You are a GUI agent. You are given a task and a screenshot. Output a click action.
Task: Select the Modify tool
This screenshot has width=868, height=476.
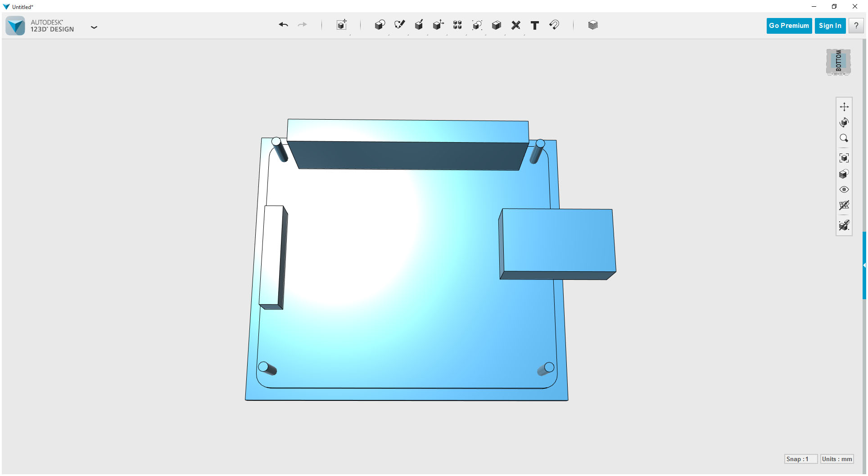click(438, 25)
